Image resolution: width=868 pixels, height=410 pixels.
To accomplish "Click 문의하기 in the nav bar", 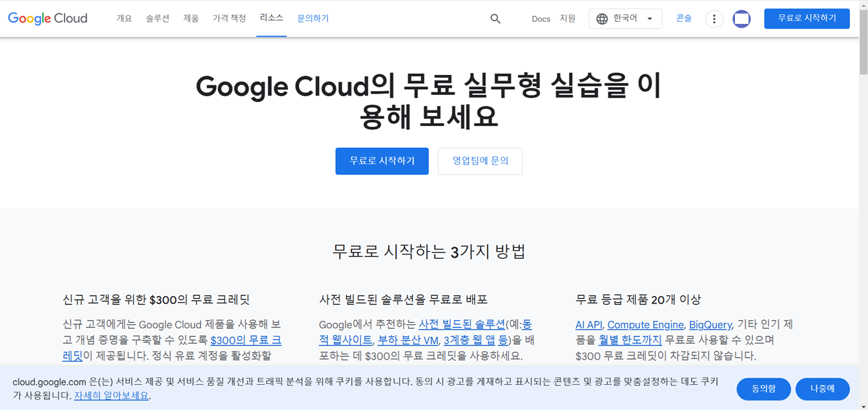I will (x=313, y=19).
